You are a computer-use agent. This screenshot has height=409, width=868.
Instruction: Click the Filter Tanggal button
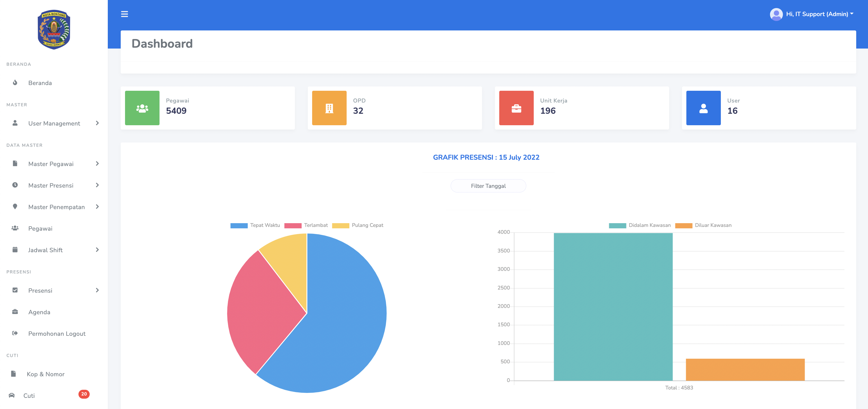pos(488,186)
